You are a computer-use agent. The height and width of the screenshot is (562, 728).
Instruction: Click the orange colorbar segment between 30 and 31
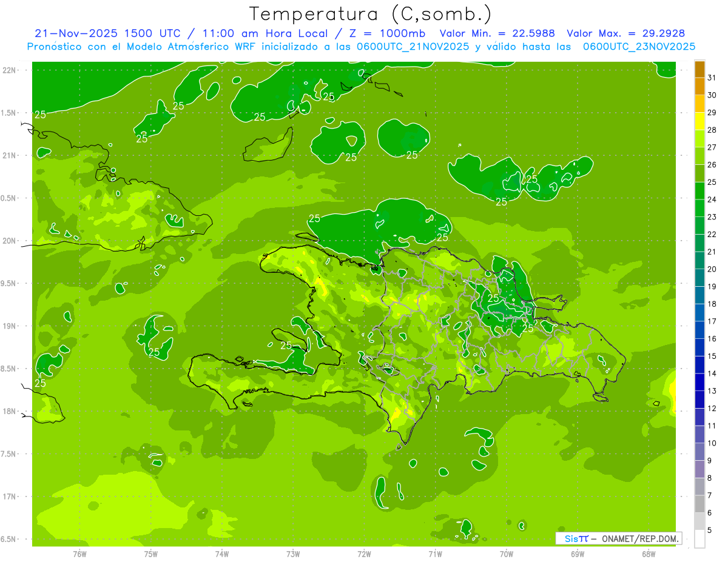point(699,87)
